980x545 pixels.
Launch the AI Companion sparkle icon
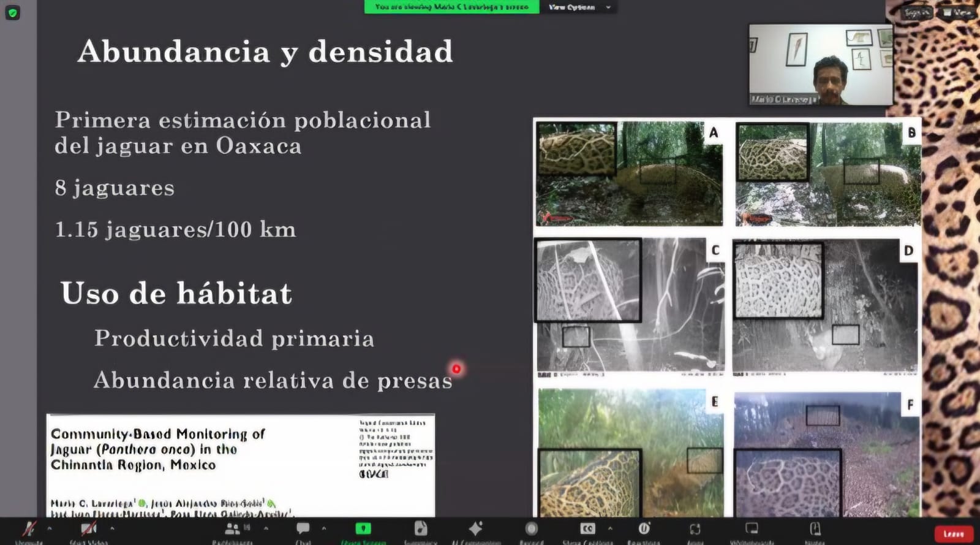point(475,529)
